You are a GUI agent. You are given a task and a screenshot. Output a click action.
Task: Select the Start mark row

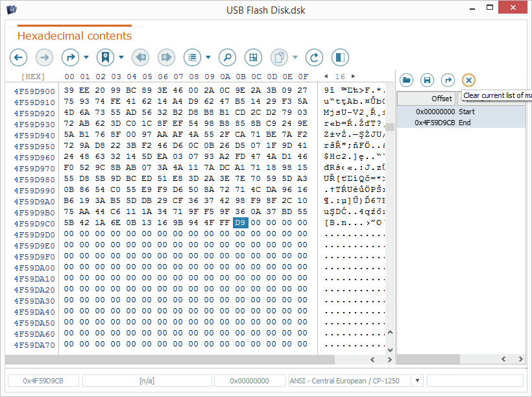pyautogui.click(x=461, y=112)
